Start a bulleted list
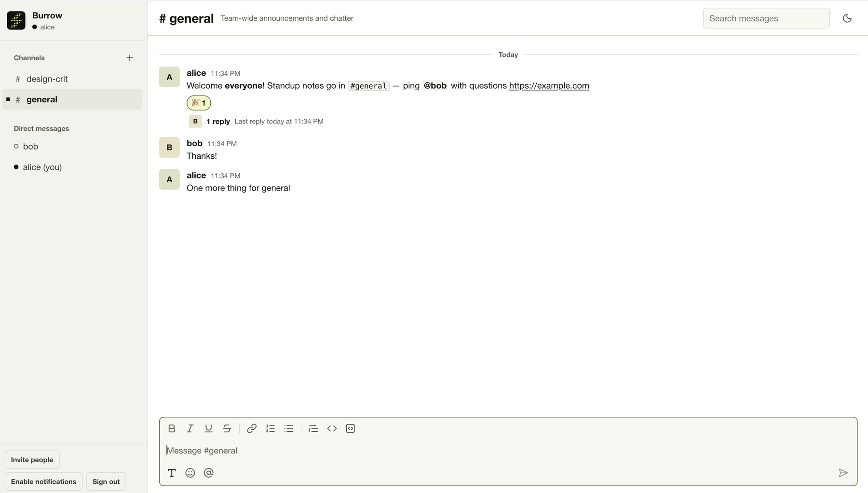The height and width of the screenshot is (493, 868). point(289,428)
